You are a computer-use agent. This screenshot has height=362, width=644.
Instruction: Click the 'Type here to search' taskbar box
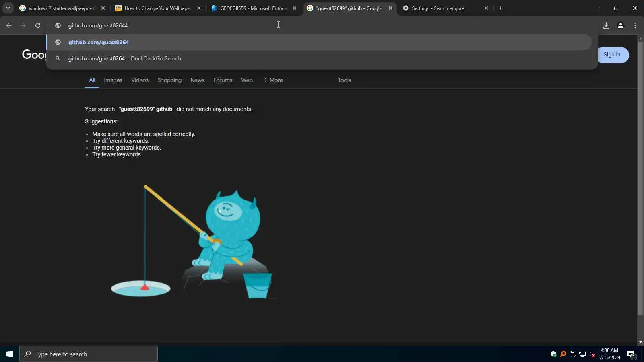(89, 354)
